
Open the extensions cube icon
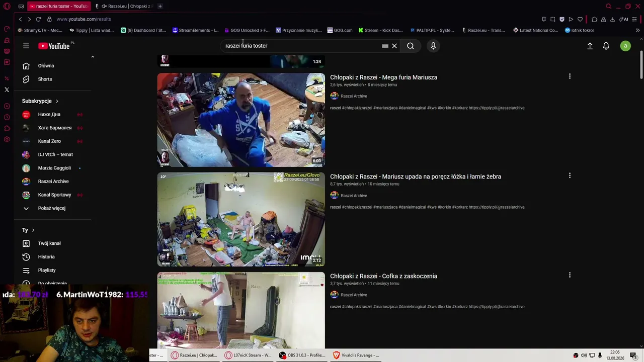click(594, 19)
